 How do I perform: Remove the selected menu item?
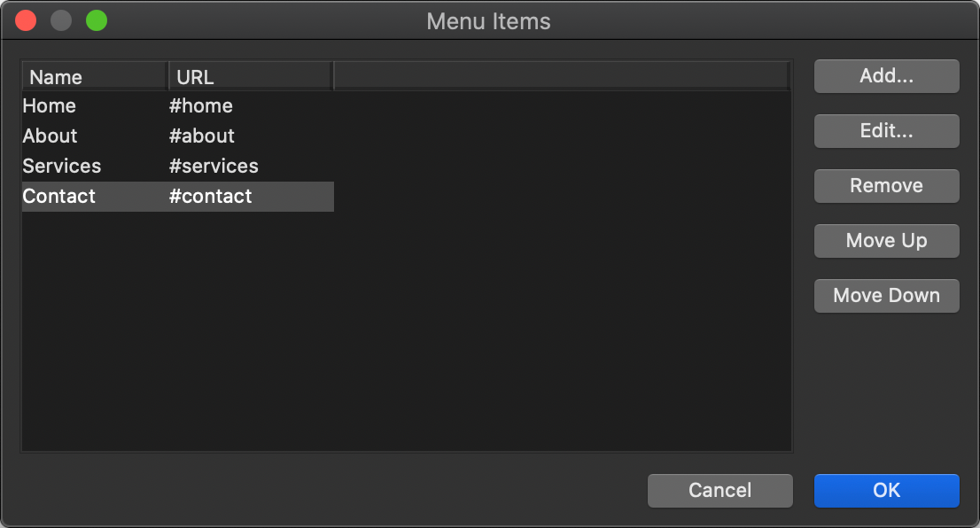pyautogui.click(x=886, y=186)
